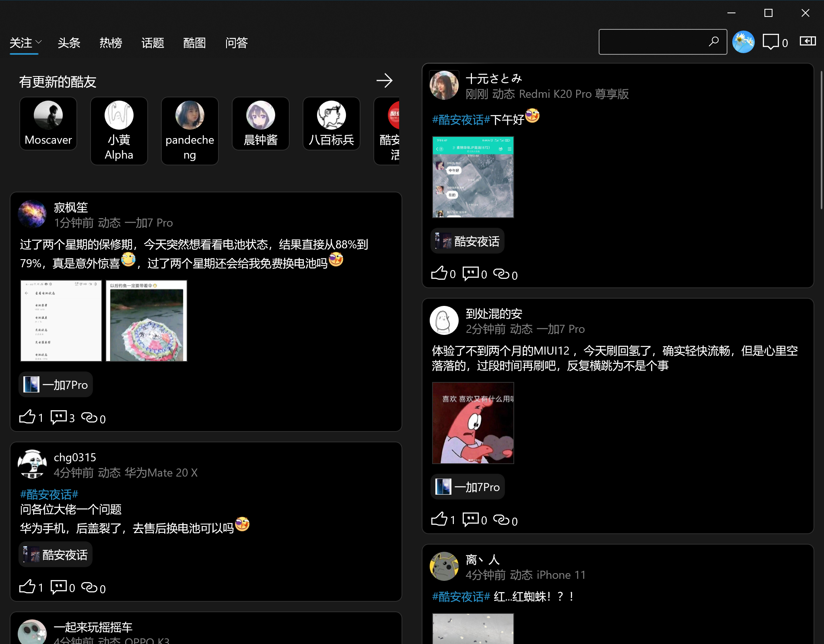Go to the 问答 tab
The width and height of the screenshot is (824, 644).
(x=236, y=43)
